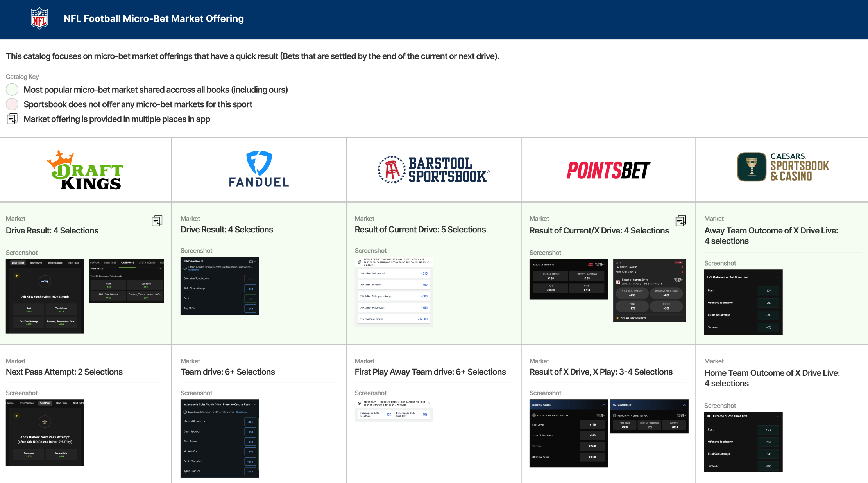Collapse LVR Outcome of 3rd Drive Live
Image resolution: width=868 pixels, height=483 pixels.
point(777,277)
